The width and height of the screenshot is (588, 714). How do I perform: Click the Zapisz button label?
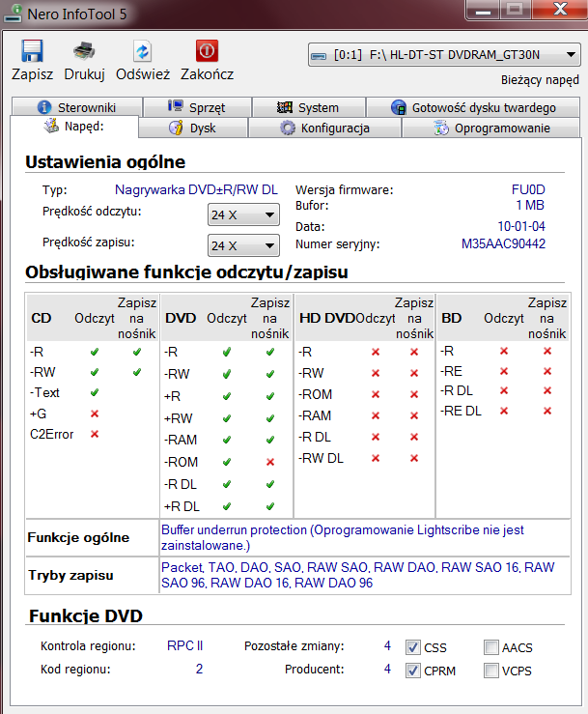click(x=32, y=74)
